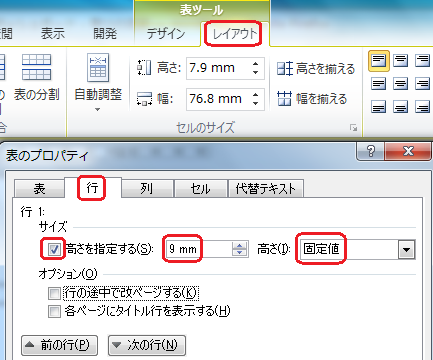Enable 各ページにタイトル行を表示する checkbox
Viewport: 433px width, 360px height.
[x=54, y=311]
